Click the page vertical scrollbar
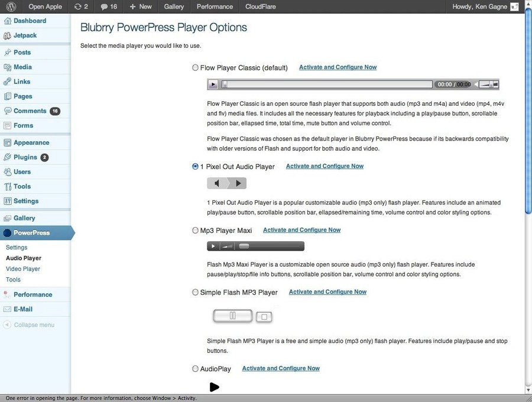 tap(528, 118)
